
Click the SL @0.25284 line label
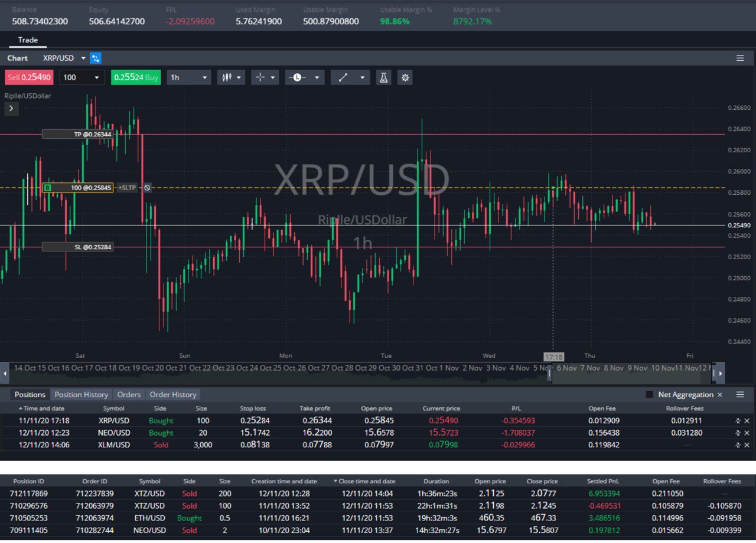77,247
